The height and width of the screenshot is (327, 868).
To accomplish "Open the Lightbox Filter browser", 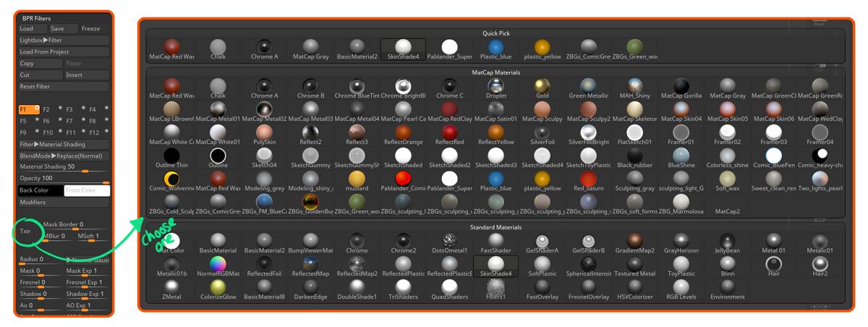I will point(64,41).
